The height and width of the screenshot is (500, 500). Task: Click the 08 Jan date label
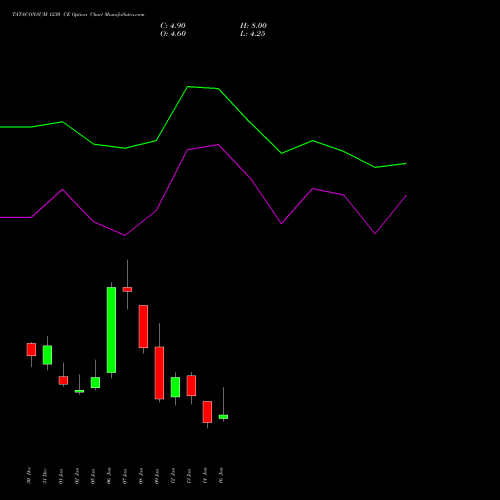click(141, 476)
